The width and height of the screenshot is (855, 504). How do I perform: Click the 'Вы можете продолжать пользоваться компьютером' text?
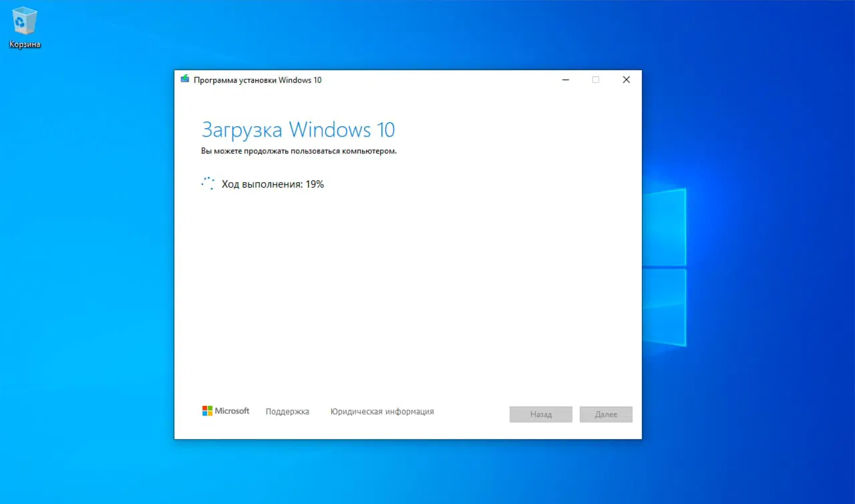coord(299,151)
